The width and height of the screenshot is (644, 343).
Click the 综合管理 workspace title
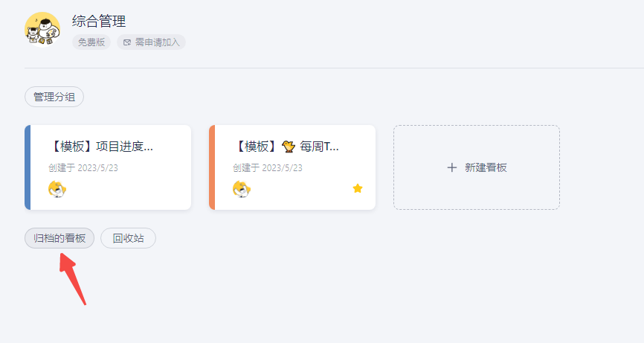(99, 21)
